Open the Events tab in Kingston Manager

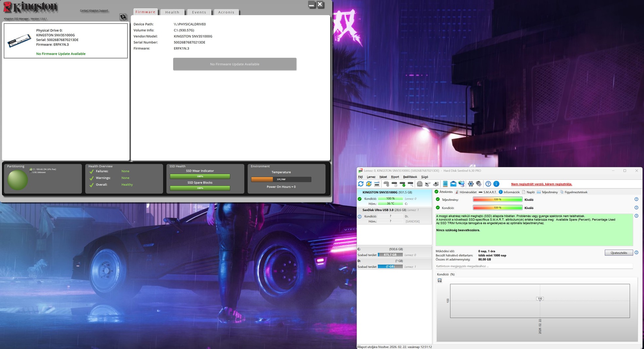[199, 12]
